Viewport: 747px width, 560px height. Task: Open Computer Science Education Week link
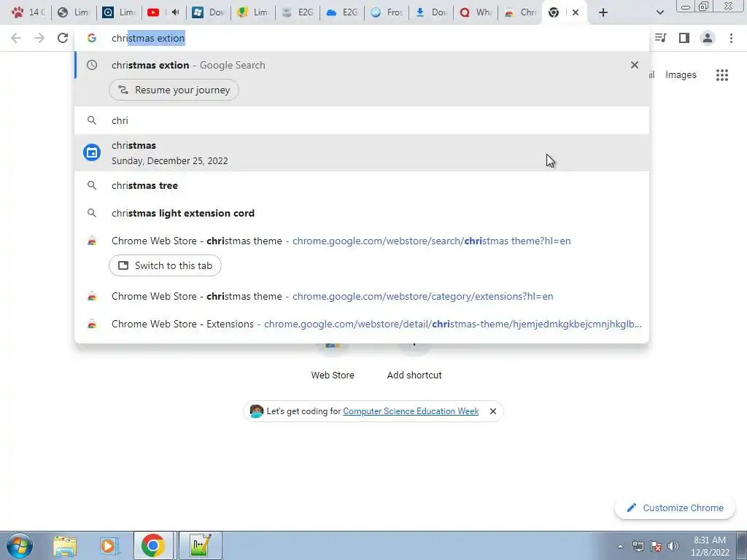coord(411,411)
